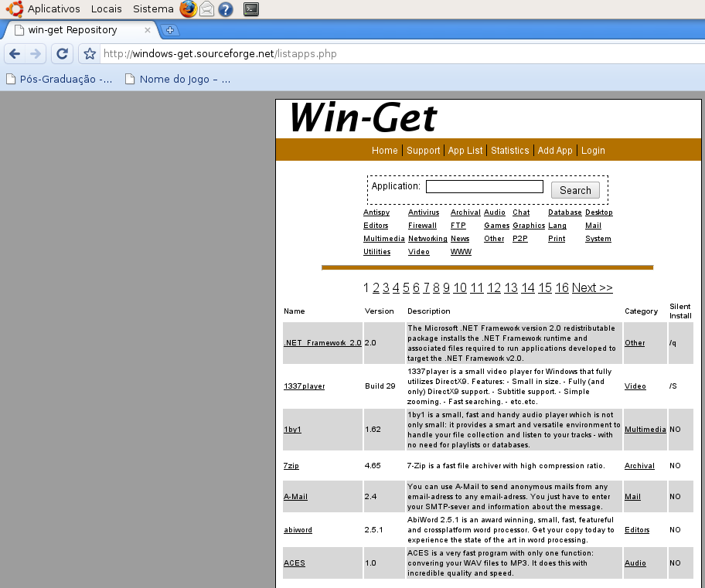Open App List in site navigation
Viewport: 705px width, 588px height.
(465, 150)
